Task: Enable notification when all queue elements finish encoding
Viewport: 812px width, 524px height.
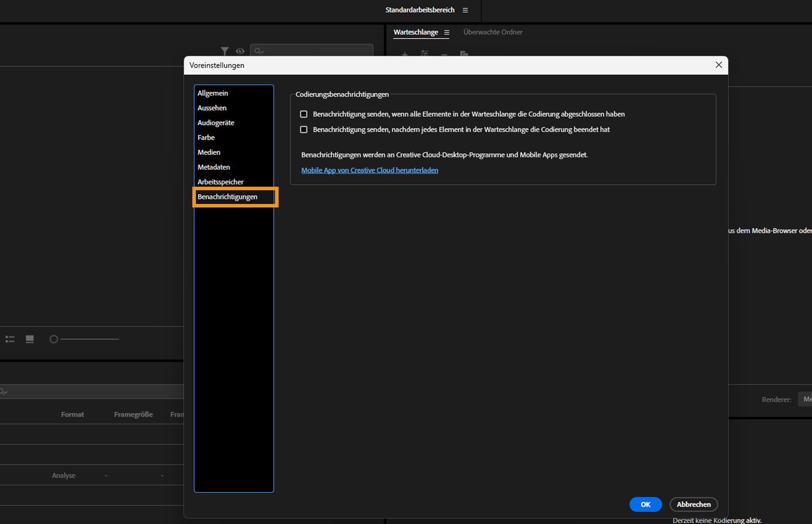Action: point(303,114)
